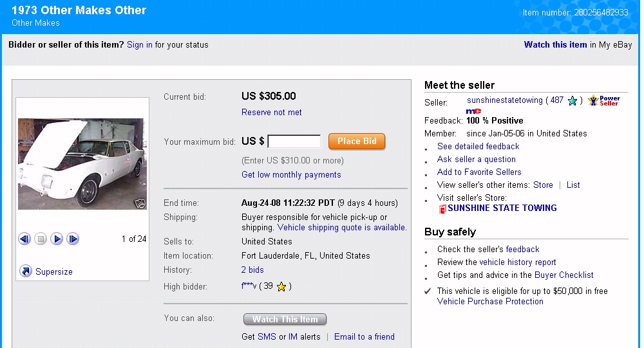Stop the photo slideshow

coord(41,239)
